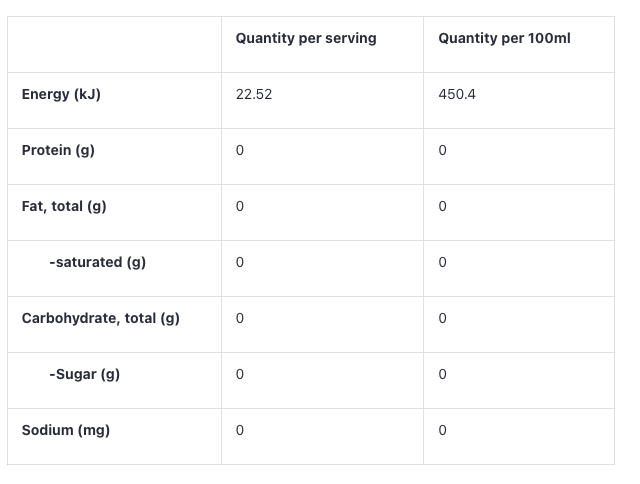640x484 pixels.
Task: Click the Carbohydrate per 100ml value
Action: (x=442, y=319)
